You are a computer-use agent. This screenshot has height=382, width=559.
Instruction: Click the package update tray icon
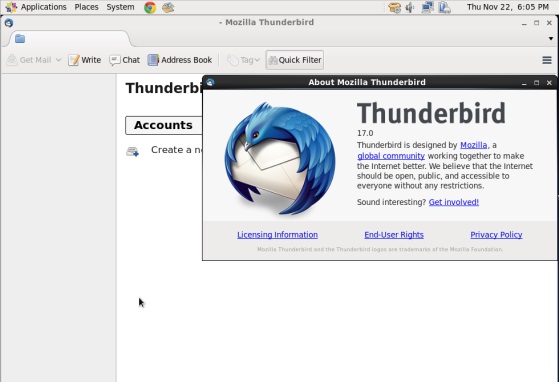tap(395, 7)
